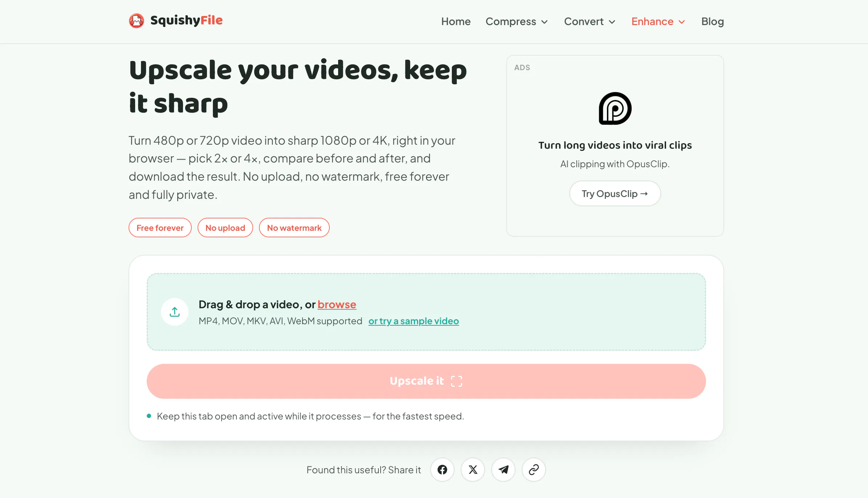Click the upload arrow icon in the drop zone
868x498 pixels.
(x=175, y=312)
